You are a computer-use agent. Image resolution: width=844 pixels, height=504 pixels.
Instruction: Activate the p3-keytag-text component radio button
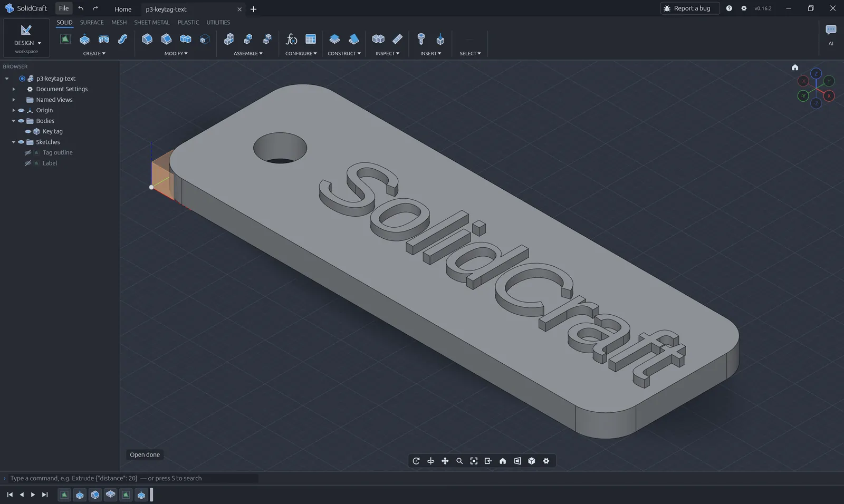pos(22,79)
